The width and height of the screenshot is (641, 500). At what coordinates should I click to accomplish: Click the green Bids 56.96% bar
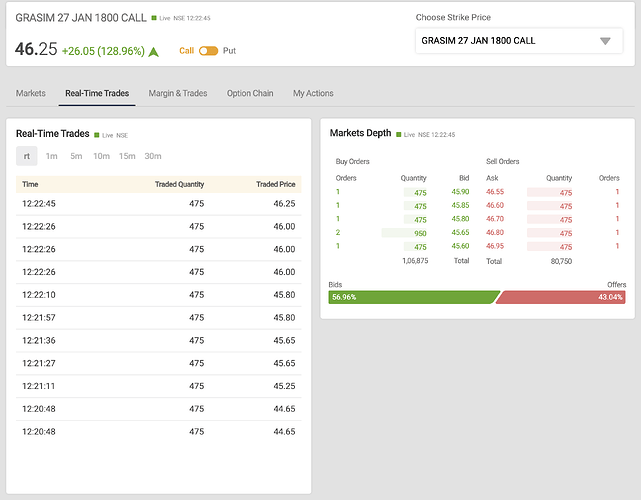click(x=414, y=297)
